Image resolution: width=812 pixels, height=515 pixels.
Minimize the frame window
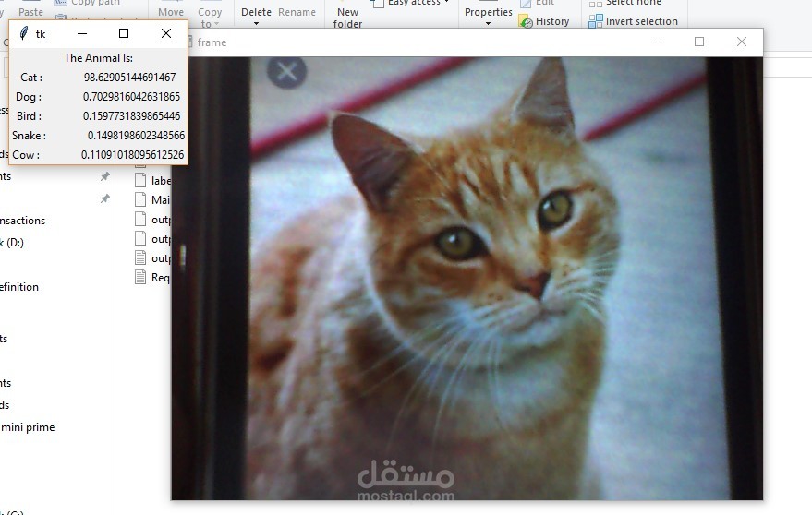pyautogui.click(x=658, y=42)
